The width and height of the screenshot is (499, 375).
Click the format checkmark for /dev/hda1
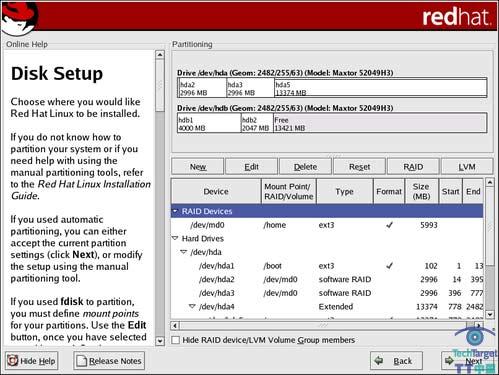click(389, 266)
